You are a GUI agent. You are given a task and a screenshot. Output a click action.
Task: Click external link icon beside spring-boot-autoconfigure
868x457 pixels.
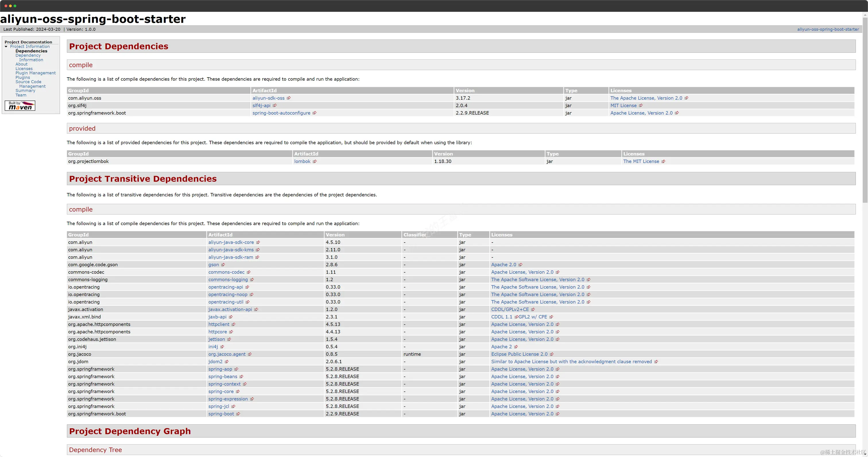click(x=314, y=113)
